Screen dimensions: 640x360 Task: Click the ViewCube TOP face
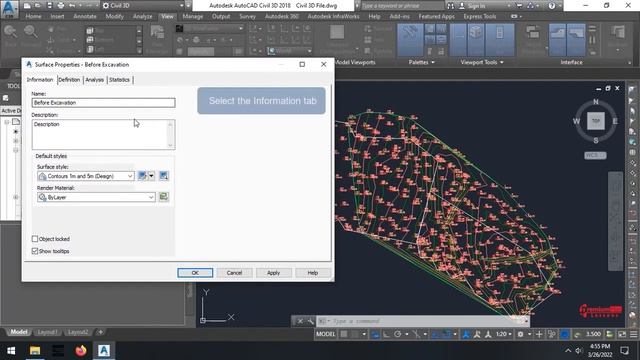596,121
